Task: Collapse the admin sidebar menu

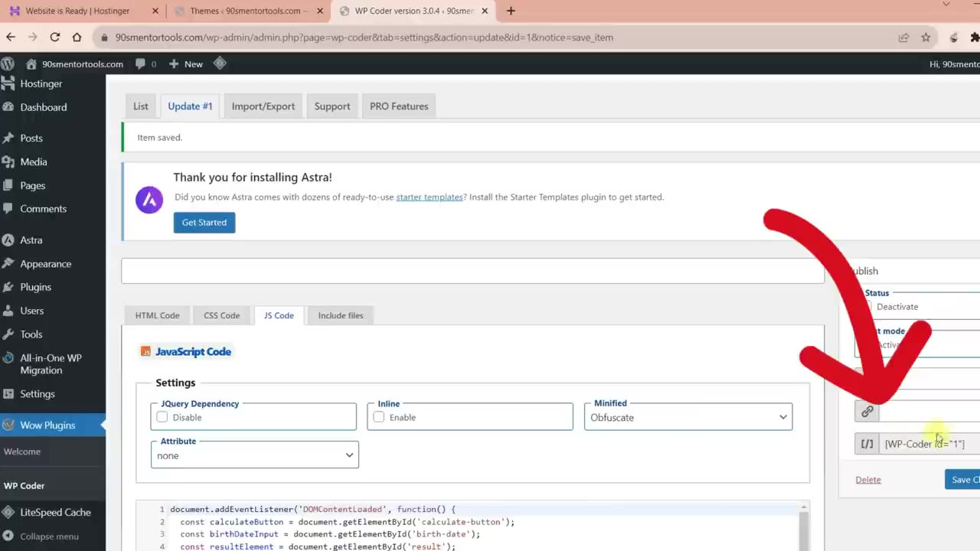Action: coord(49,536)
